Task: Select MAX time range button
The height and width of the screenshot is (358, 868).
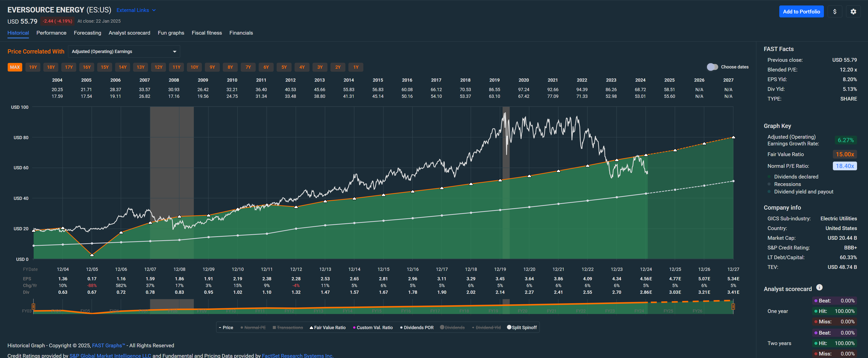Action: pos(15,67)
